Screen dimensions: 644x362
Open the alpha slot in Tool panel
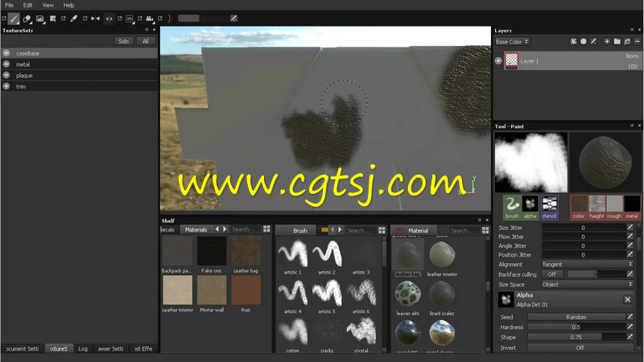pyautogui.click(x=530, y=208)
